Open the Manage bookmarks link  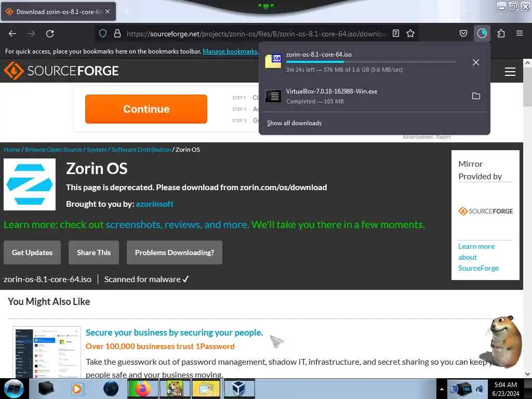[230, 51]
